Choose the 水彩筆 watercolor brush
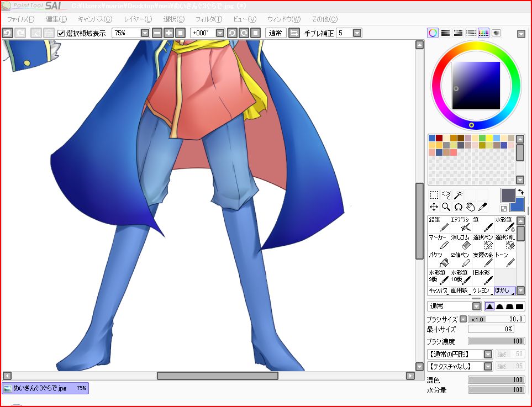The height and width of the screenshot is (407, 532). click(x=505, y=224)
